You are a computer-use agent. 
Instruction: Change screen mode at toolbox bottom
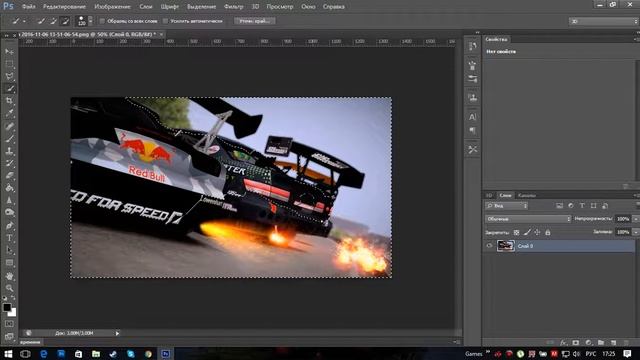point(9,336)
